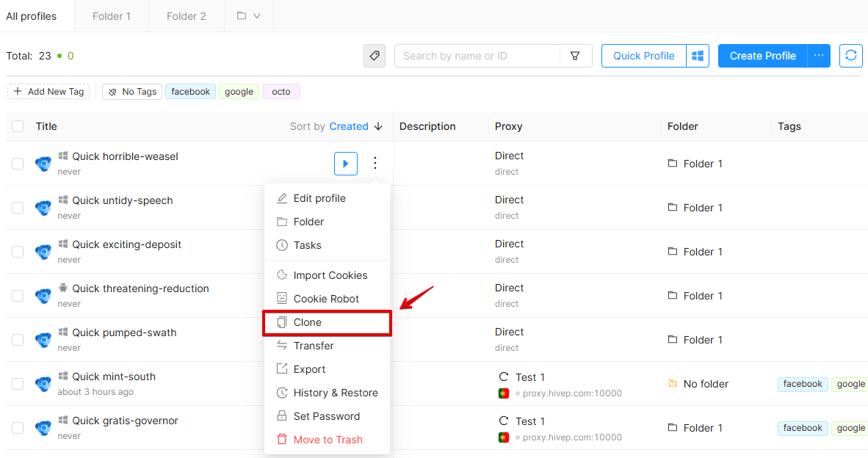Tick the select-all checkbox in the Title header
The image size is (868, 458).
coord(18,126)
